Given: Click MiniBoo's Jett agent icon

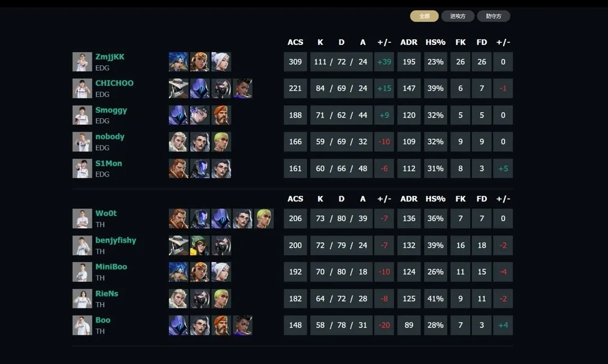Looking at the screenshot, I should 221,272.
